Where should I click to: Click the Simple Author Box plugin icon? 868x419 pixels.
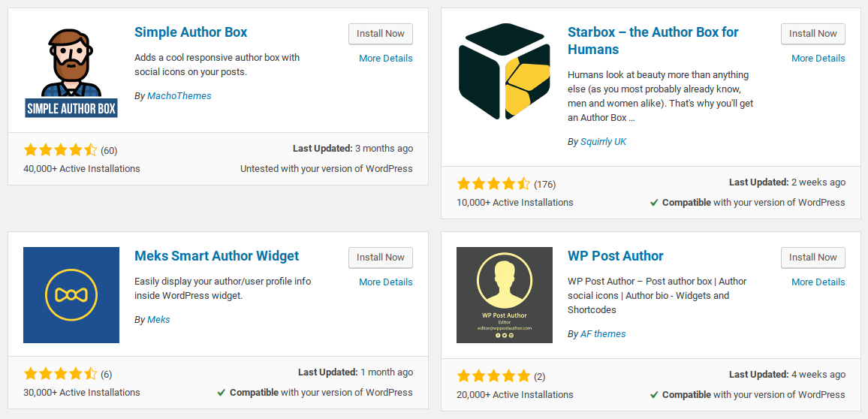click(x=71, y=71)
